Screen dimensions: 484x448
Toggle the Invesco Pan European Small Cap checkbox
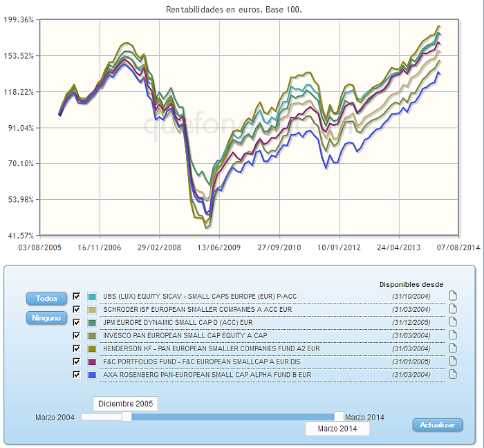click(x=77, y=335)
